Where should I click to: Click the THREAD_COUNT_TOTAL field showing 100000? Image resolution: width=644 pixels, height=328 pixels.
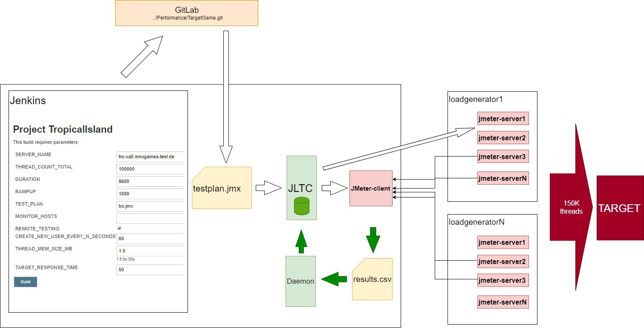tap(150, 169)
